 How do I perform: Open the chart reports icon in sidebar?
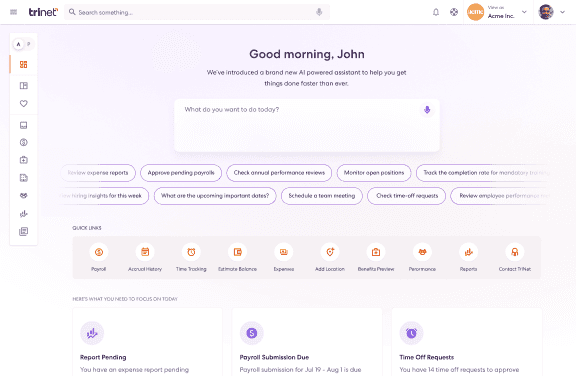24,213
